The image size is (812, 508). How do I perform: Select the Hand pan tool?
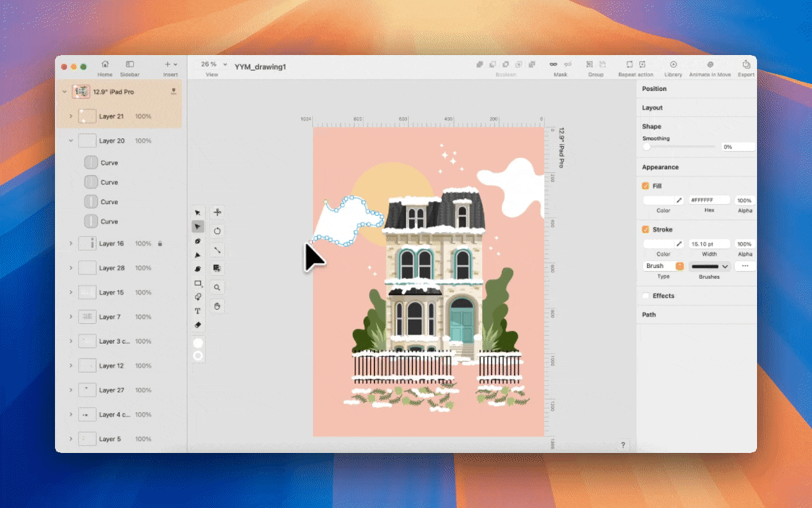[218, 306]
